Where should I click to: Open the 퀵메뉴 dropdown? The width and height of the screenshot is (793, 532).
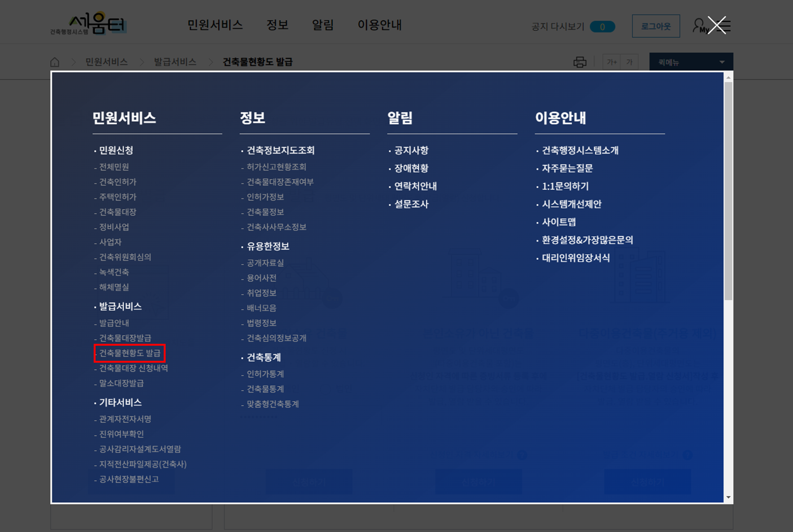pyautogui.click(x=691, y=61)
